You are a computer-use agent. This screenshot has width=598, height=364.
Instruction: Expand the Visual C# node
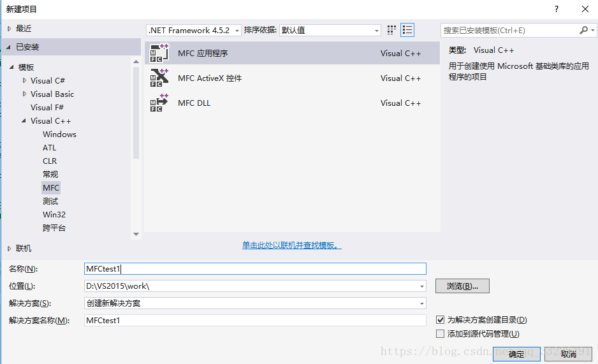pos(24,80)
